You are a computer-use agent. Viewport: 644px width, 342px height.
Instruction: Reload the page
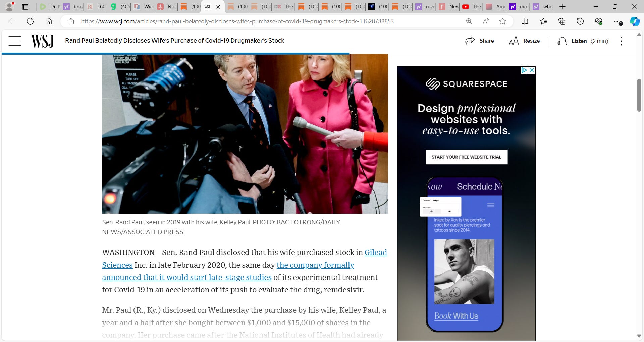30,21
